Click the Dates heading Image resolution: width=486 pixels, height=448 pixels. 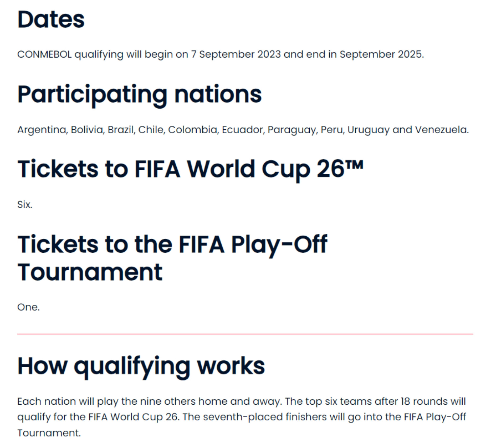coord(51,19)
